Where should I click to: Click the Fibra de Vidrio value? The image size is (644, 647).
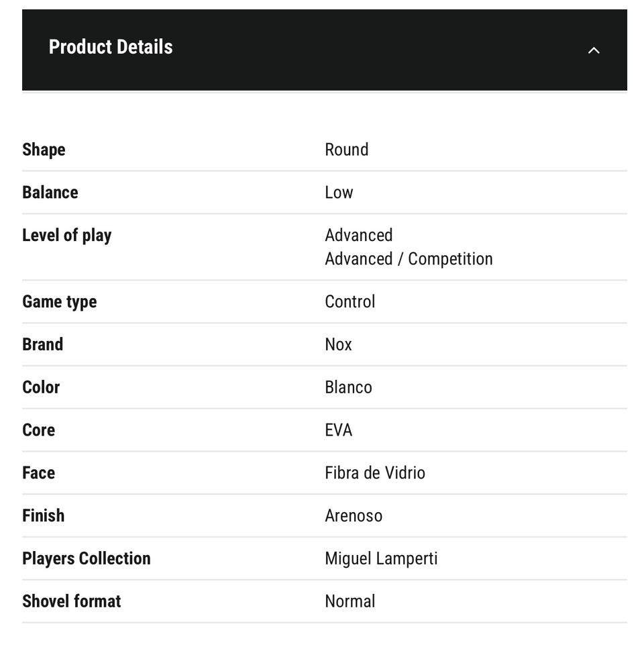[374, 472]
